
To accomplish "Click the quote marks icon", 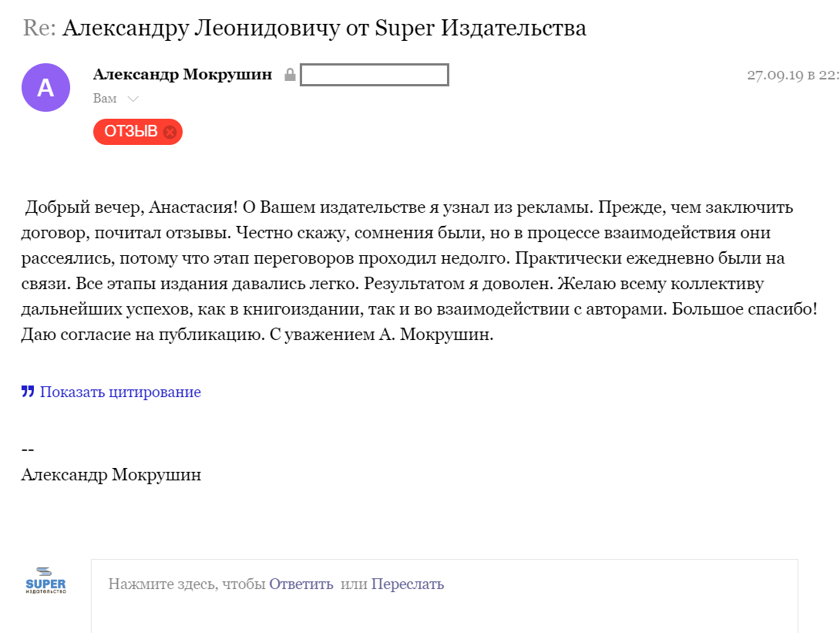I will coord(28,392).
